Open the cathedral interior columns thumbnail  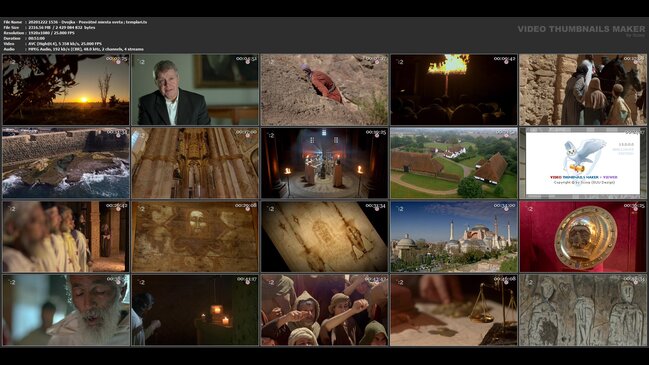point(195,163)
